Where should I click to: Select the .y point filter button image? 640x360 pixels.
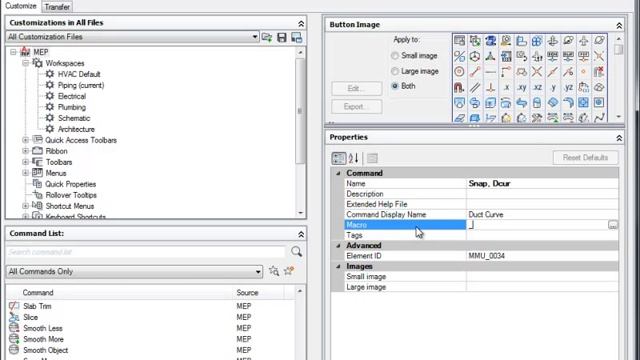point(553,87)
